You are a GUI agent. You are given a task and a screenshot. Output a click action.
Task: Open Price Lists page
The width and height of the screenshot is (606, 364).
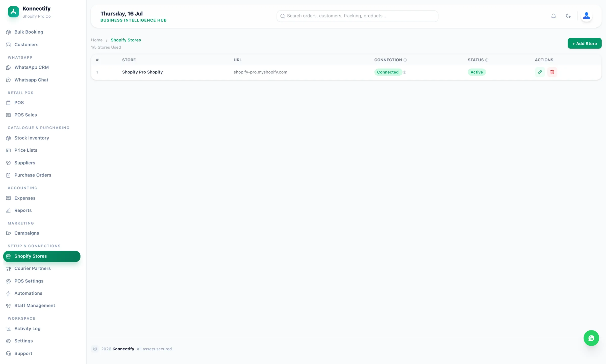pos(42,150)
